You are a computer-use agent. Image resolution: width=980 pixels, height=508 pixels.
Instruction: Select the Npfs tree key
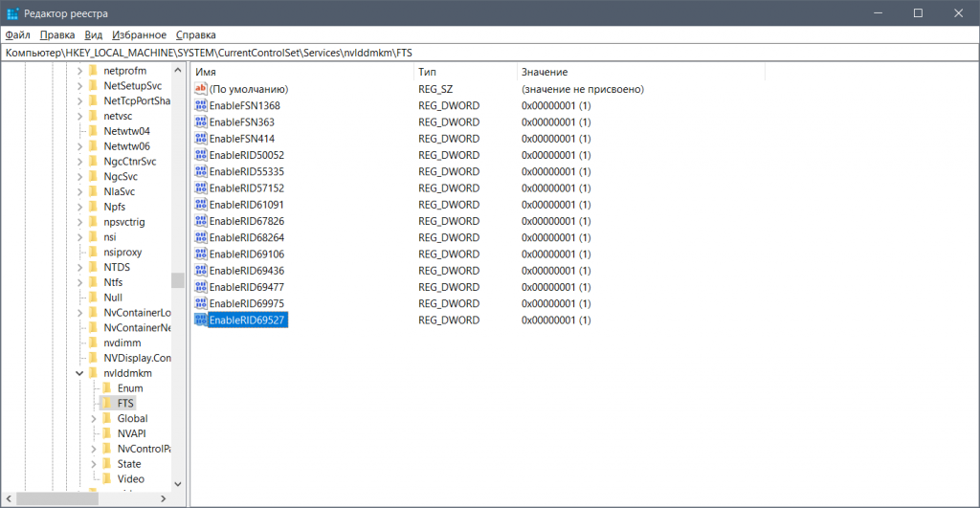(115, 207)
